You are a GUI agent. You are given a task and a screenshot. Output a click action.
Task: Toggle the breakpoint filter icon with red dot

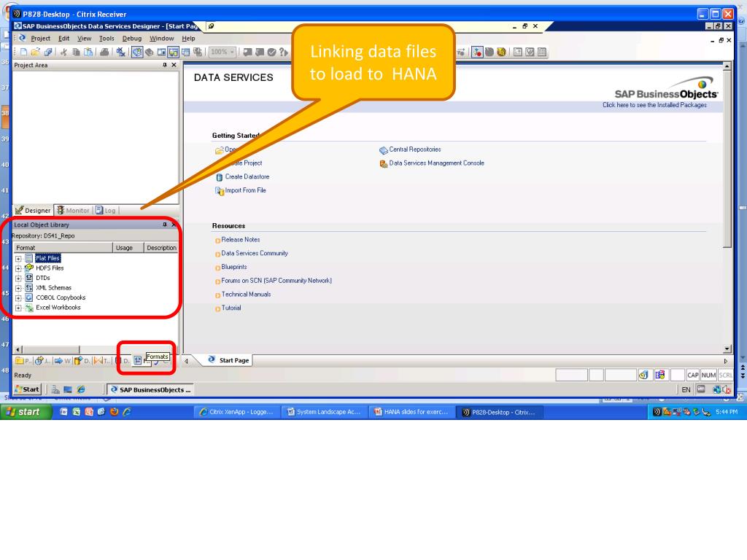click(477, 52)
